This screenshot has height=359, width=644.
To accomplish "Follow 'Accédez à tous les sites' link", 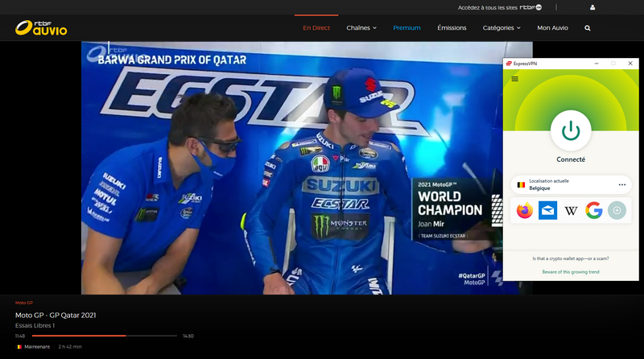I will (500, 7).
